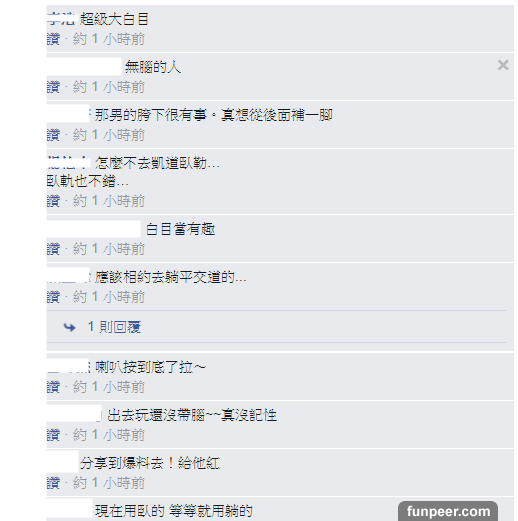
Task: Like the comment about 那男的胯下很有事
Action: (x=53, y=135)
